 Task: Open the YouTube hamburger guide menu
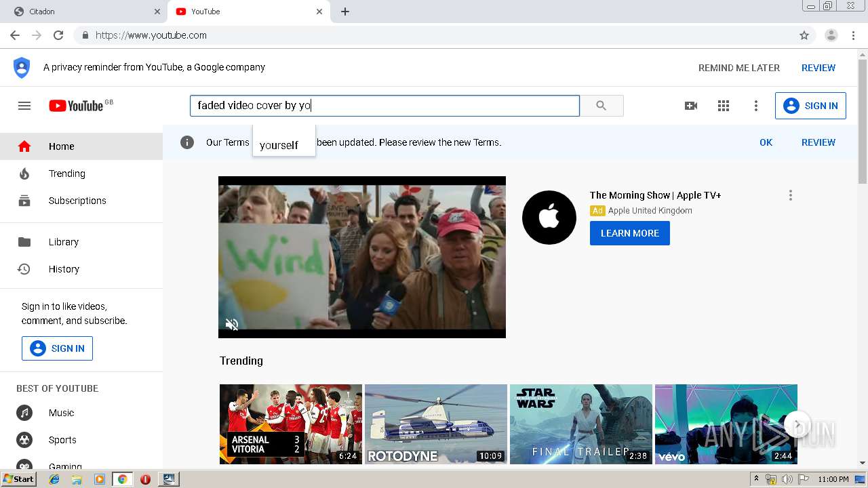pos(24,106)
